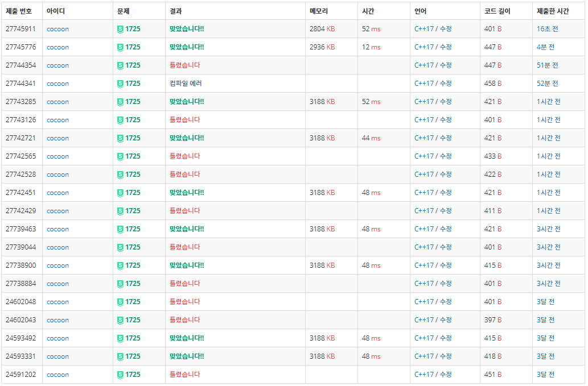Screen dimensions: 588x386
Task: Click '맞았습니다!!' result in row 27745911
Action: pos(187,29)
